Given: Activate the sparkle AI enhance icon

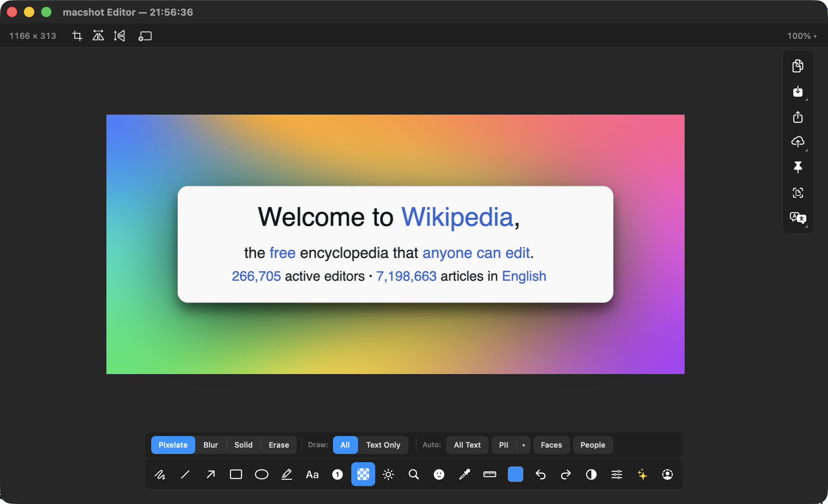Looking at the screenshot, I should coord(642,475).
